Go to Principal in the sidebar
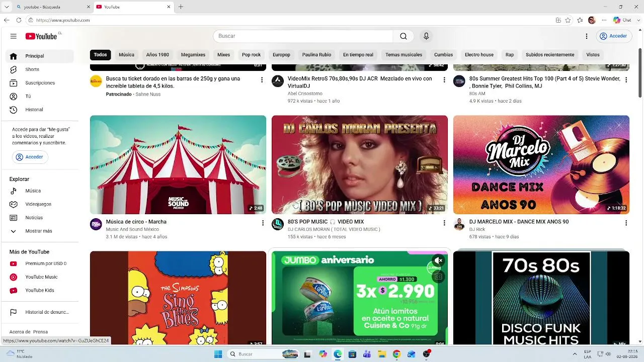 coord(40,56)
